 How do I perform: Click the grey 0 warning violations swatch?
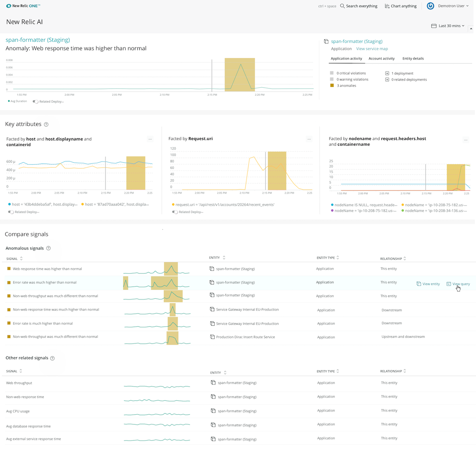pos(332,79)
